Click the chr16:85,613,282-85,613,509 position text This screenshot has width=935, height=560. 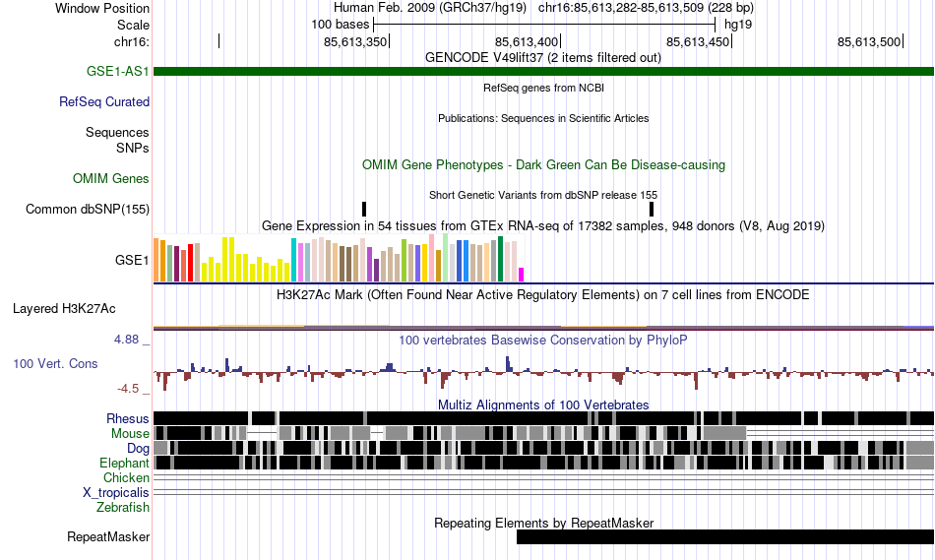(646, 8)
